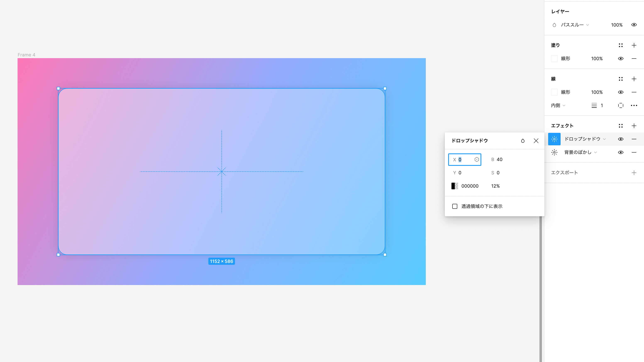The image size is (644, 362).
Task: Edit the stroke weight value 1
Action: pyautogui.click(x=602, y=106)
